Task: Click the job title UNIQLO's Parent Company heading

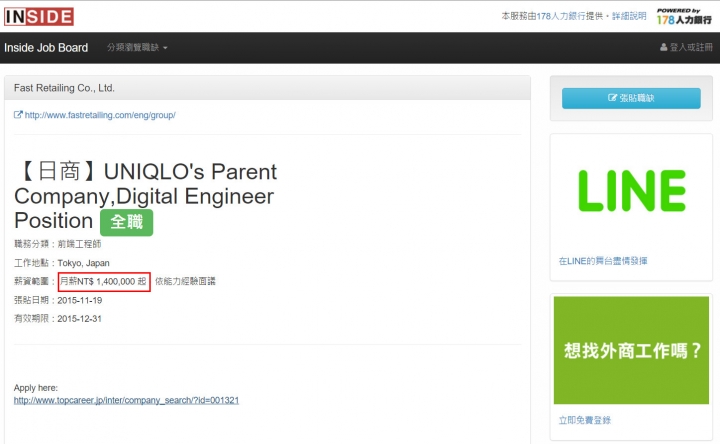Action: coord(146,196)
